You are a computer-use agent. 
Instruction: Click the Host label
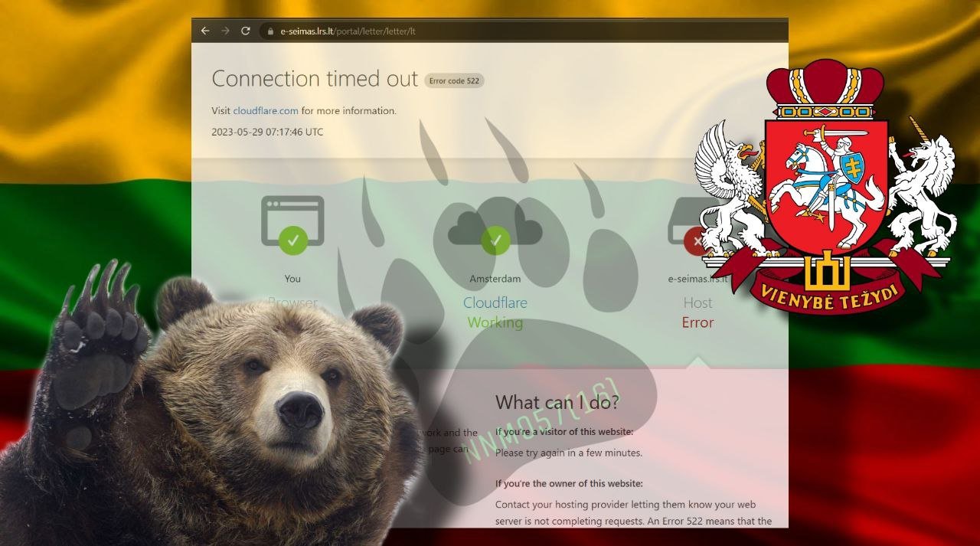point(697,302)
